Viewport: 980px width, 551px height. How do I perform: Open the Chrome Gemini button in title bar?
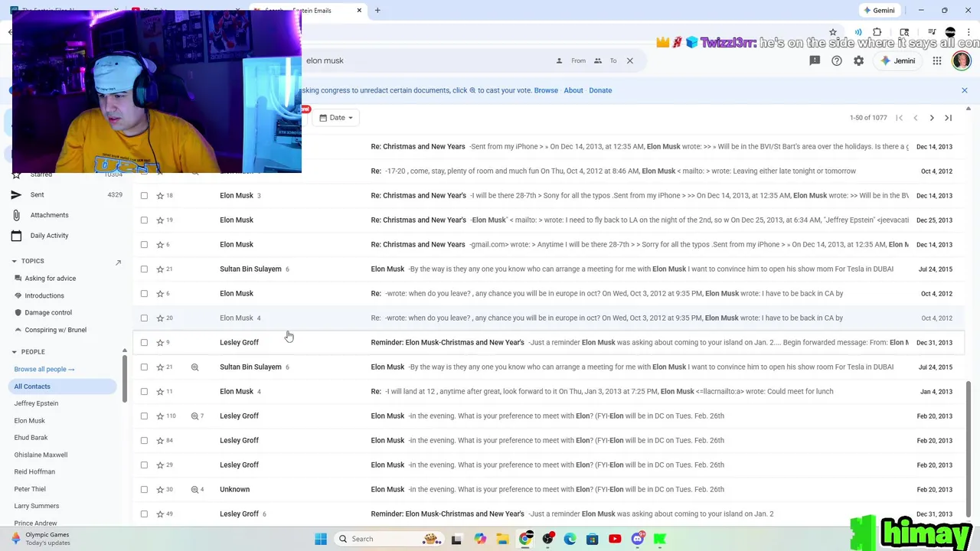point(879,11)
